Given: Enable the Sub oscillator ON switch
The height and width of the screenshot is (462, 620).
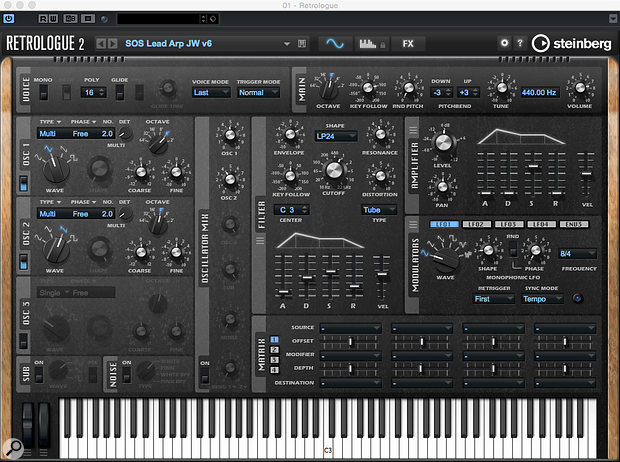Looking at the screenshot, I should pyautogui.click(x=39, y=374).
